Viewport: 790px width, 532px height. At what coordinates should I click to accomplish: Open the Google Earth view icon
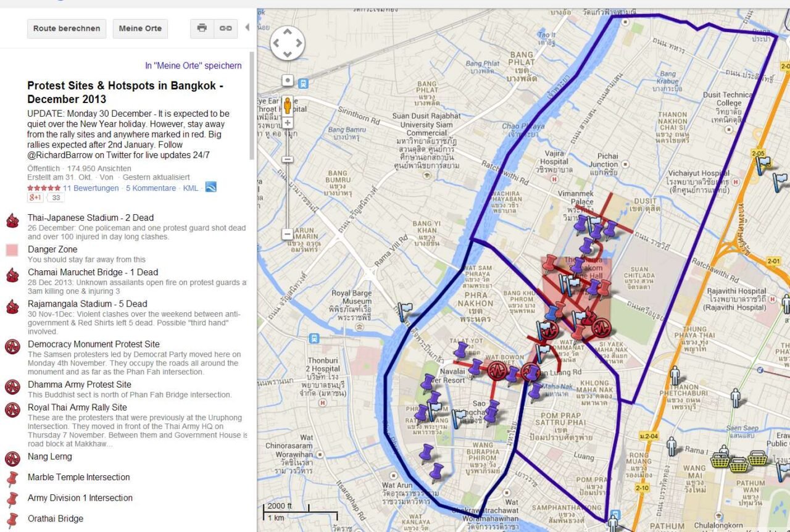(211, 188)
